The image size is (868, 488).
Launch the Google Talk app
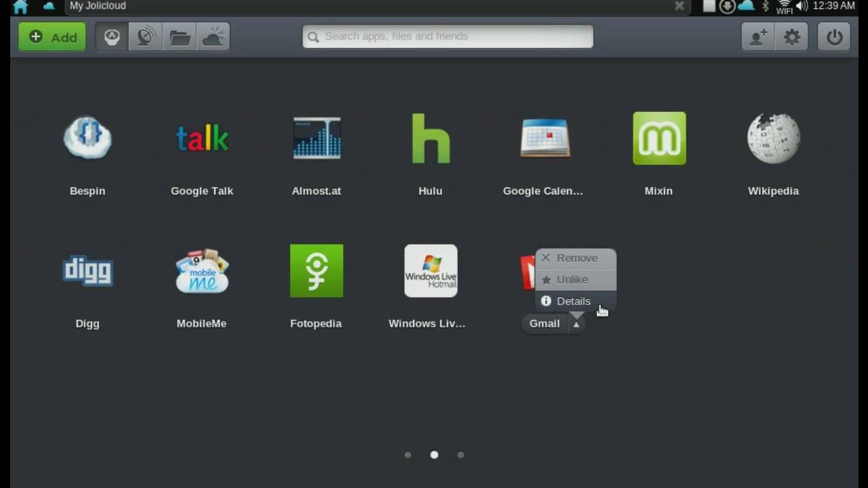[202, 138]
